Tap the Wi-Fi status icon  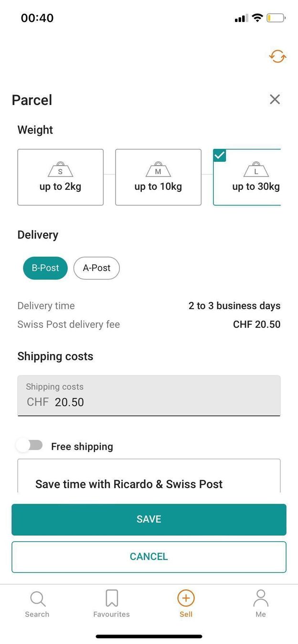(257, 18)
